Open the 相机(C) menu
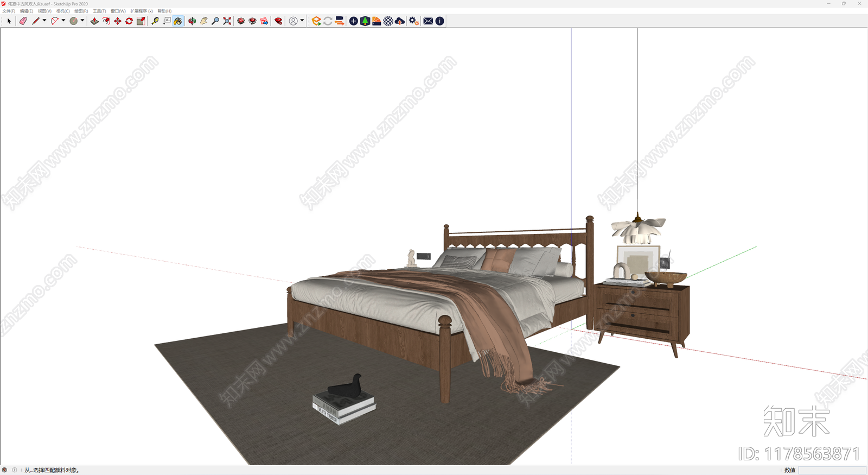Image resolution: width=868 pixels, height=475 pixels. tap(63, 11)
